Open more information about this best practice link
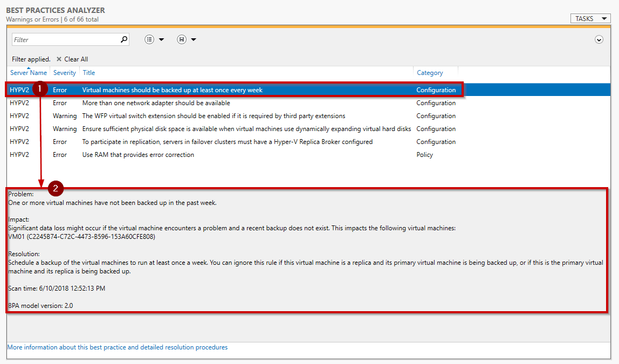 [117, 347]
